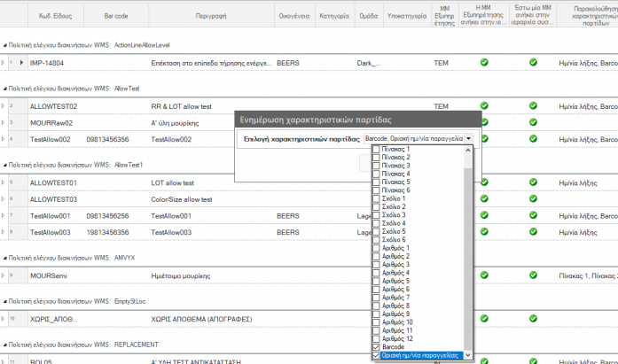
Task: Select the combo field showing Barcode, Οριακή ημ/νία παραγγελία
Action: pos(414,138)
